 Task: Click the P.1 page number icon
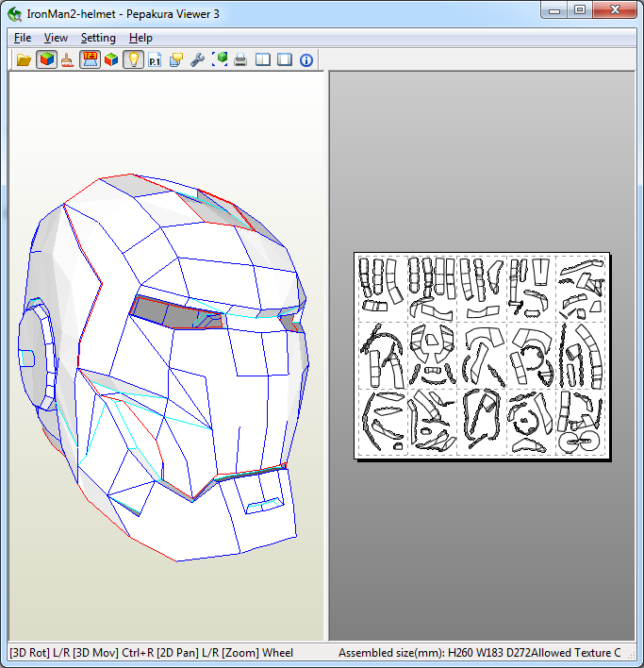(155, 59)
